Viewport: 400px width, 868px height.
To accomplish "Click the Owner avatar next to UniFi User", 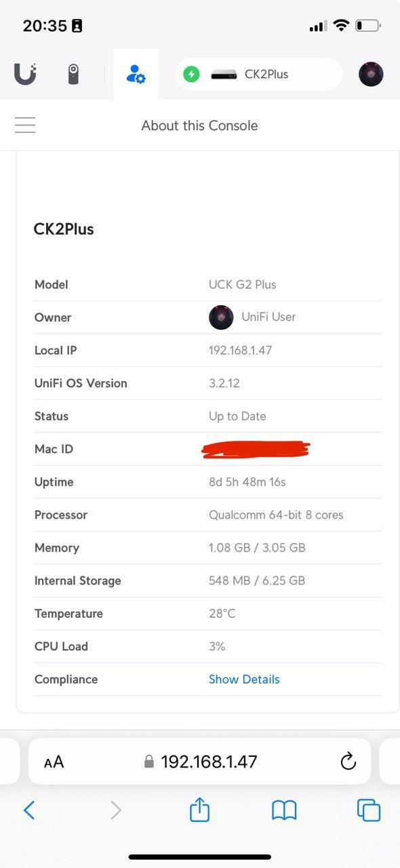I will click(x=221, y=317).
